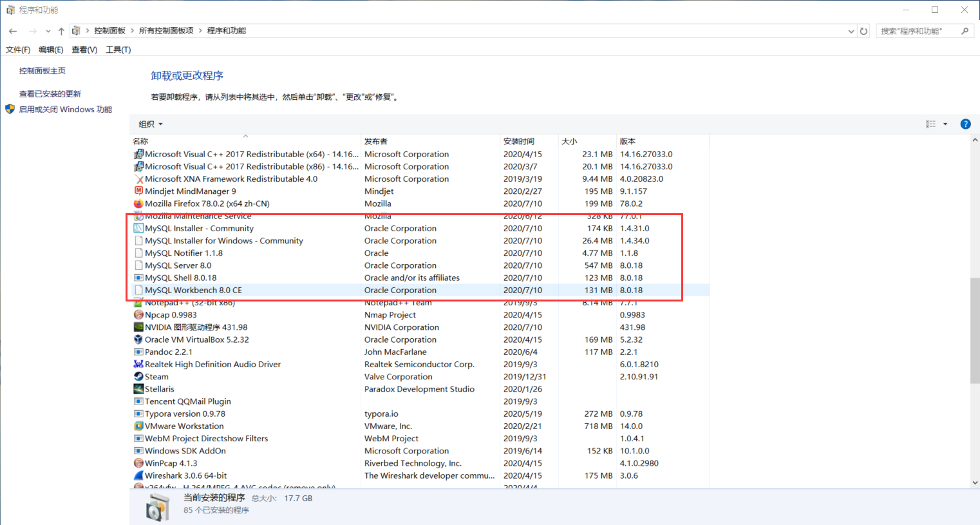980x525 pixels.
Task: Click the Realtek Semiconductor Corp. publisher cell
Action: point(419,365)
